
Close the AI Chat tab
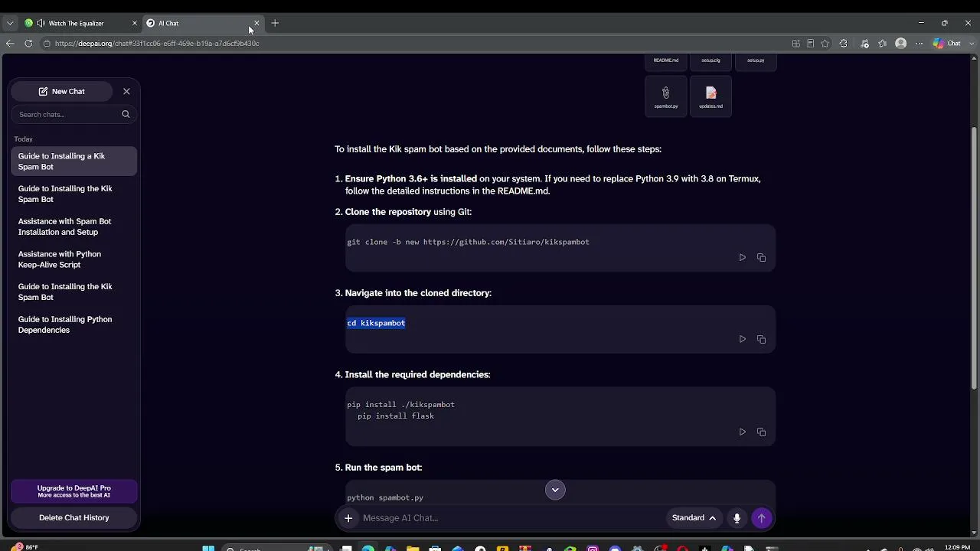tap(256, 23)
